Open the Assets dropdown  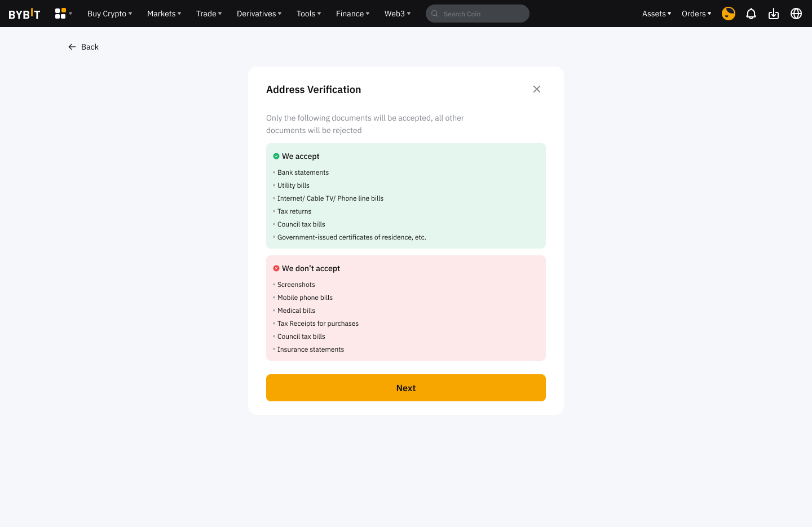[656, 14]
